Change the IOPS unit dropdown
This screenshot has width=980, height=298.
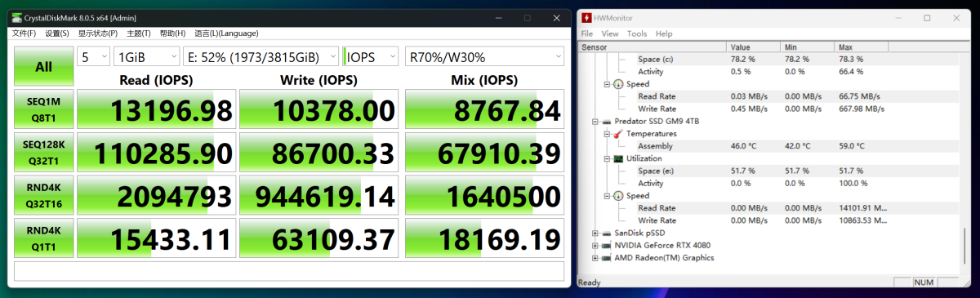[x=372, y=56]
